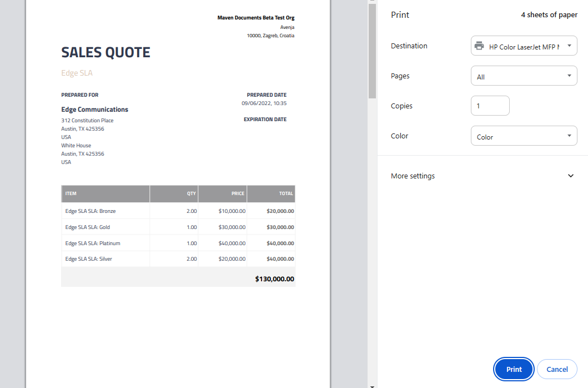
Task: Click the preview vertical scrollbar thumb
Action: point(372,51)
